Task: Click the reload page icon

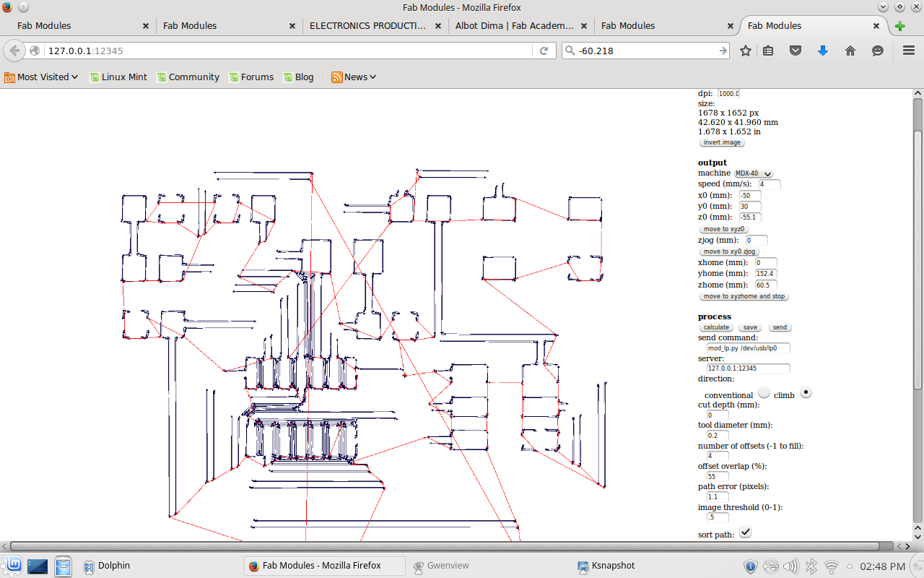Action: (x=544, y=51)
